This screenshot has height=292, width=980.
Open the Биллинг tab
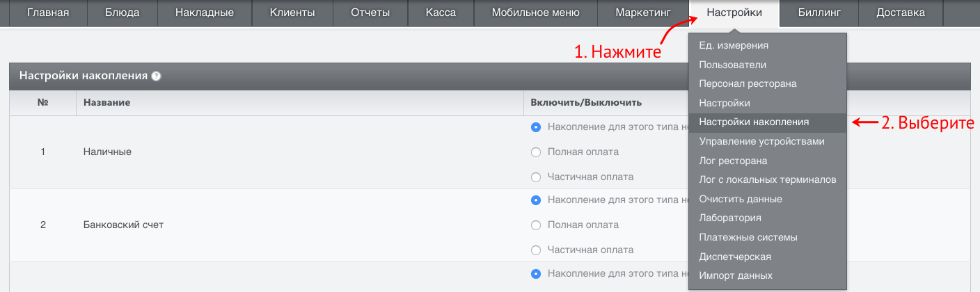[x=819, y=13]
